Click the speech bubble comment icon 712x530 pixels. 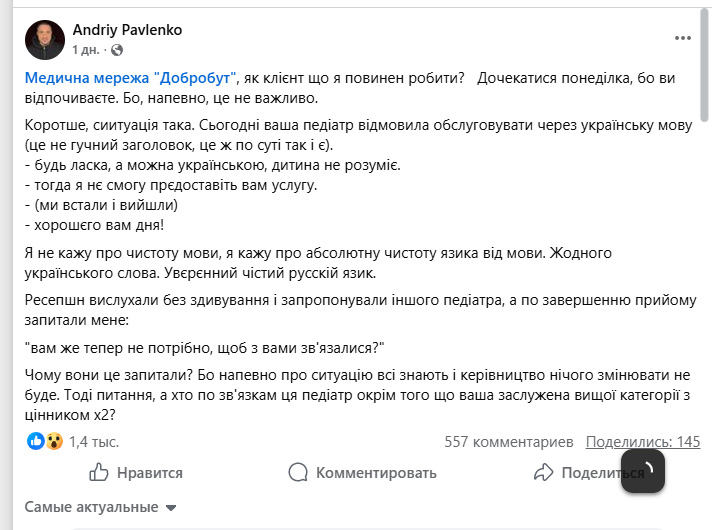(298, 472)
